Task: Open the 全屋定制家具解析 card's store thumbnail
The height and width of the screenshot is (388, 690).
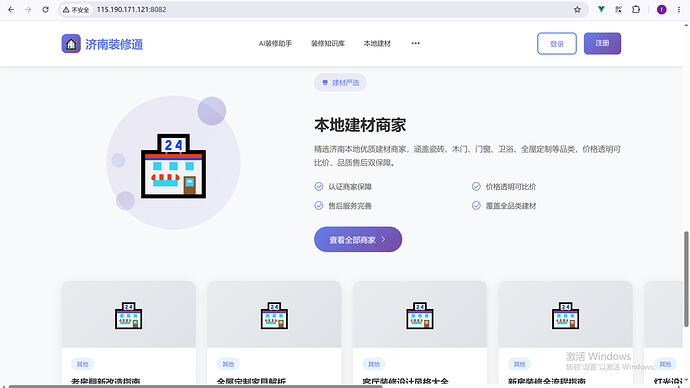Action: 274,315
